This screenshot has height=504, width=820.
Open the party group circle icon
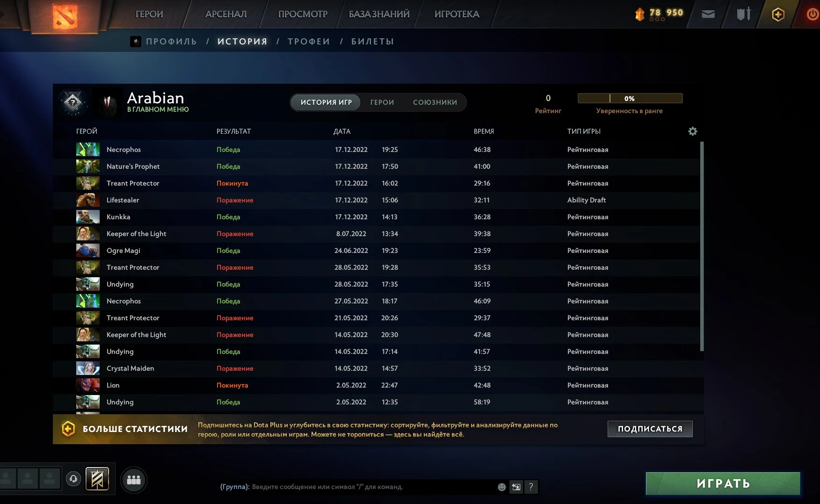tap(134, 480)
